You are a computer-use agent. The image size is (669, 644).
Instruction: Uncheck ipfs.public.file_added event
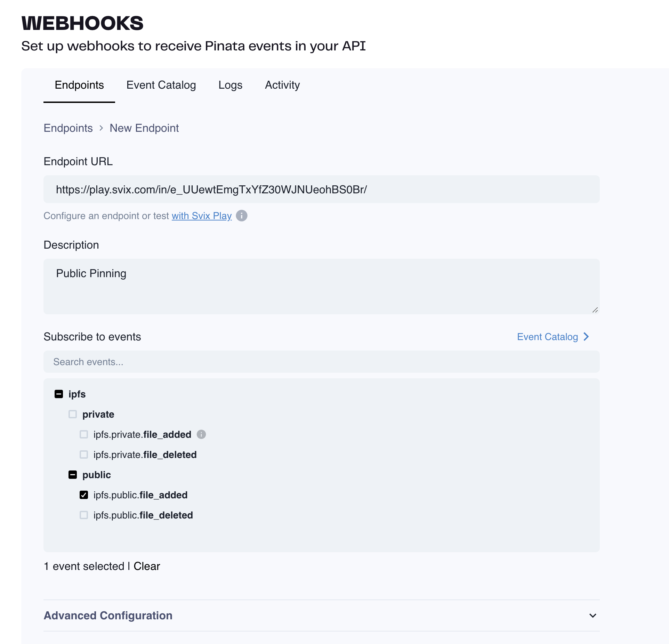coord(84,495)
